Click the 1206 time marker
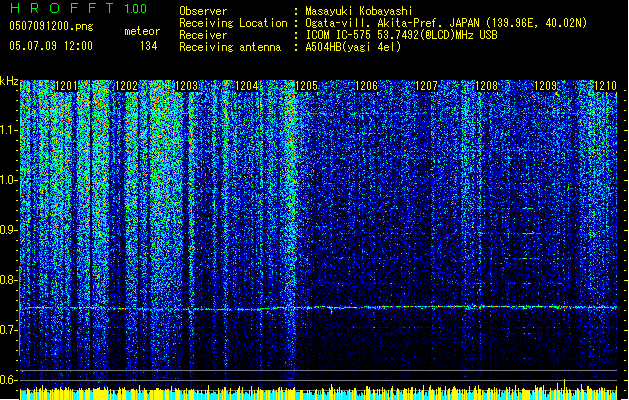The height and width of the screenshot is (400, 629). pyautogui.click(x=366, y=86)
